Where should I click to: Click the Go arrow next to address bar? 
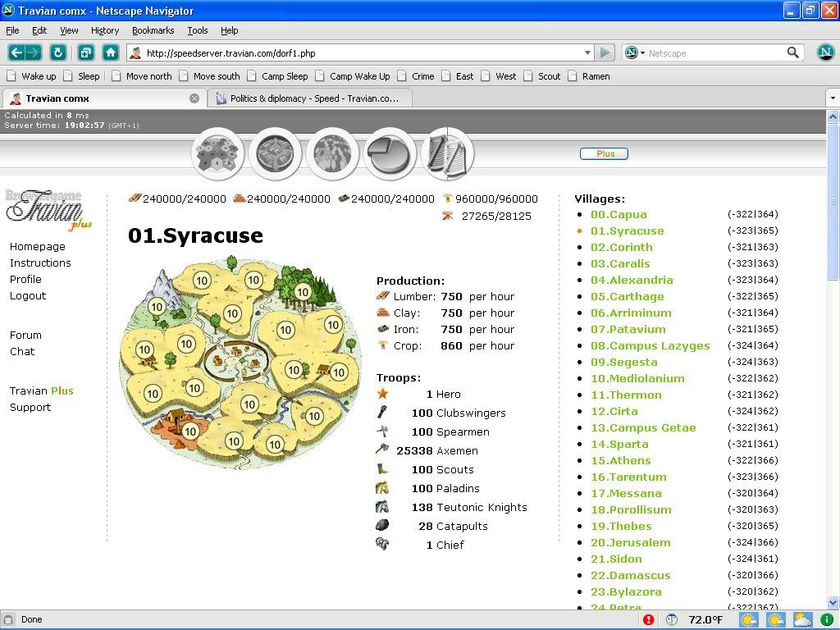tap(605, 52)
